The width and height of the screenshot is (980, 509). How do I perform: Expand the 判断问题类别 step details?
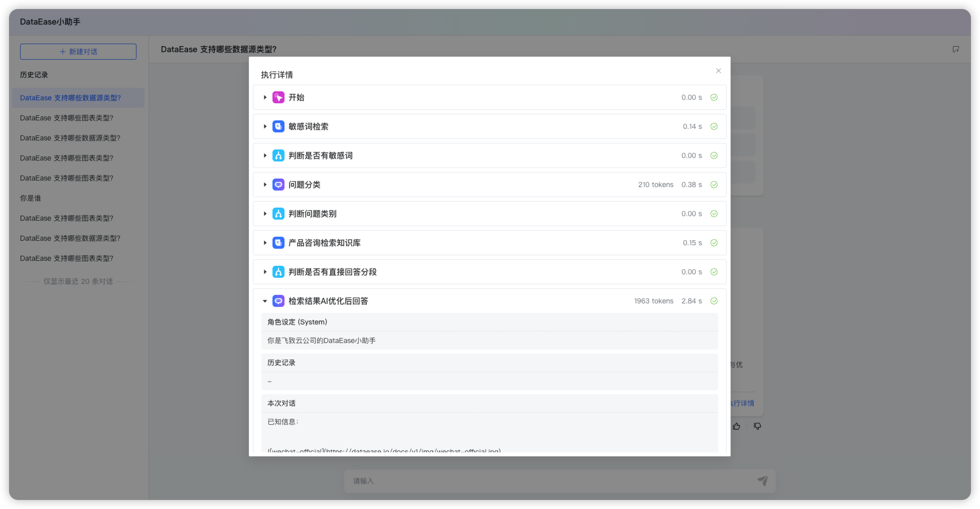tap(265, 214)
